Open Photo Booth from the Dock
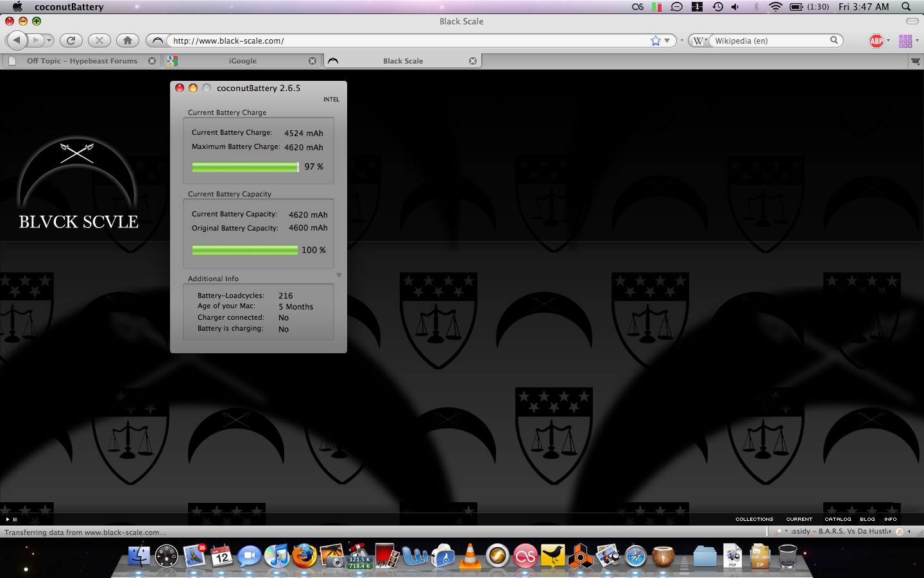The height and width of the screenshot is (578, 924). [387, 556]
